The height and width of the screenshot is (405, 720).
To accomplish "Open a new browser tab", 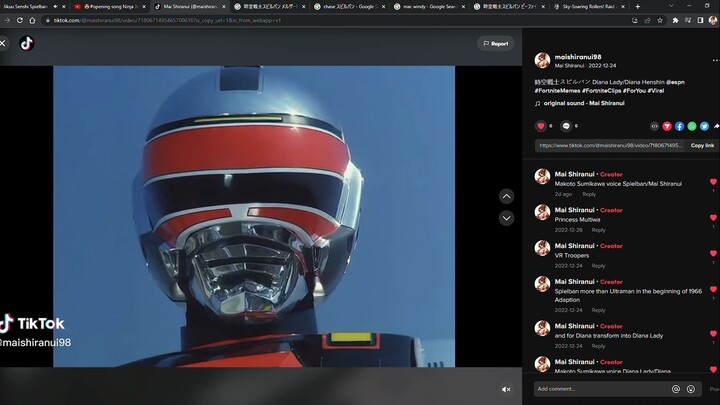I will coord(637,6).
